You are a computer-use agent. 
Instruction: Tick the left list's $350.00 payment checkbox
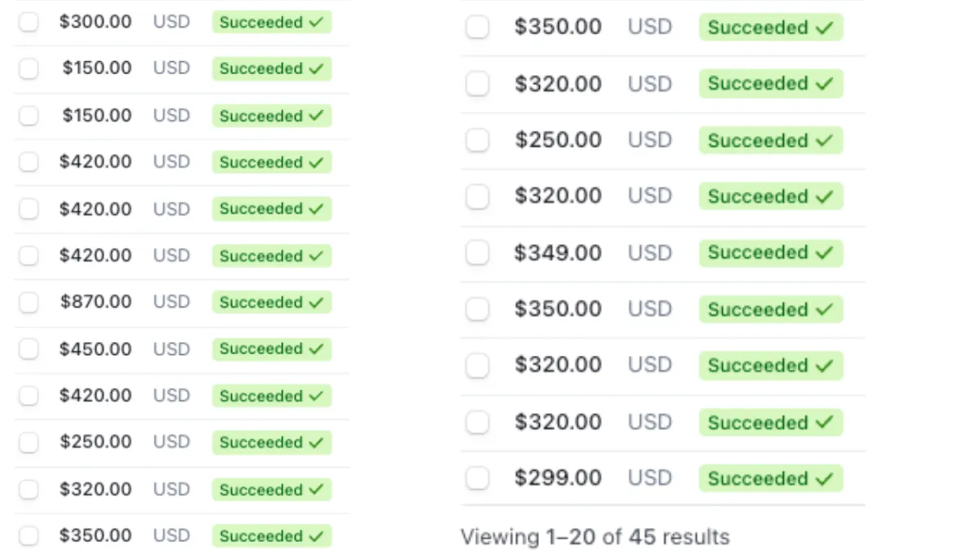tap(29, 536)
